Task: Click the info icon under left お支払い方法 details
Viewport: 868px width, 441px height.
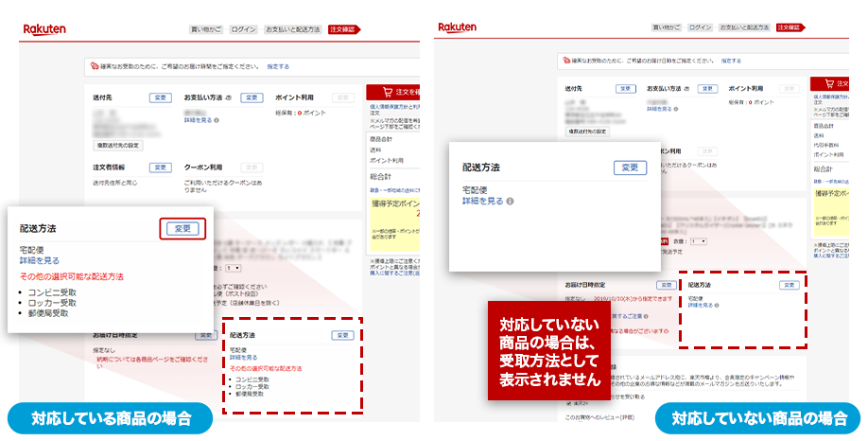Action: coord(220,121)
